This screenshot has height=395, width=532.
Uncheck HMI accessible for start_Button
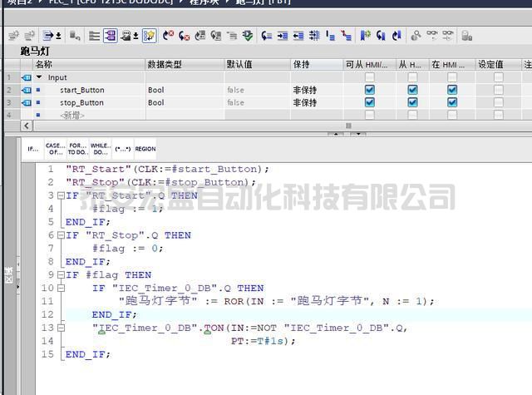click(x=370, y=90)
